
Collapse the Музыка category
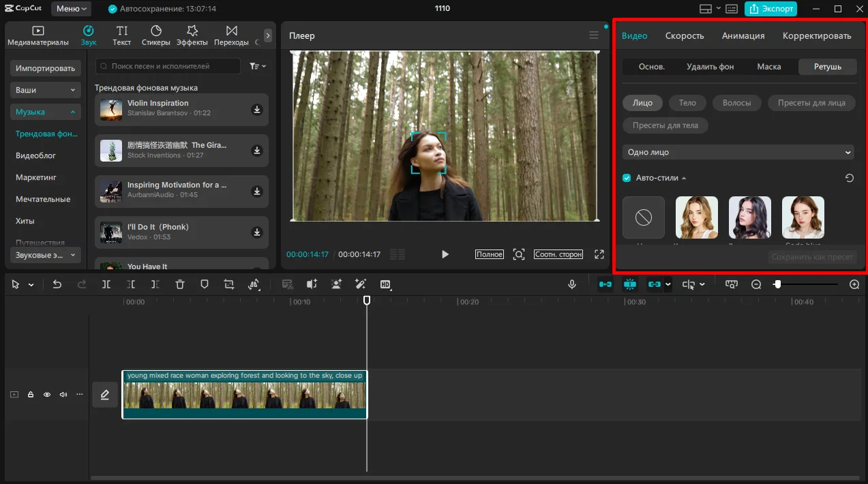point(46,112)
